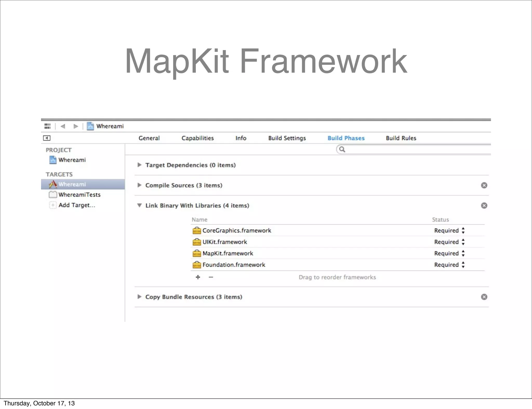Change CoreGraphics.framework Required status
The image size is (532, 409).
[449, 230]
